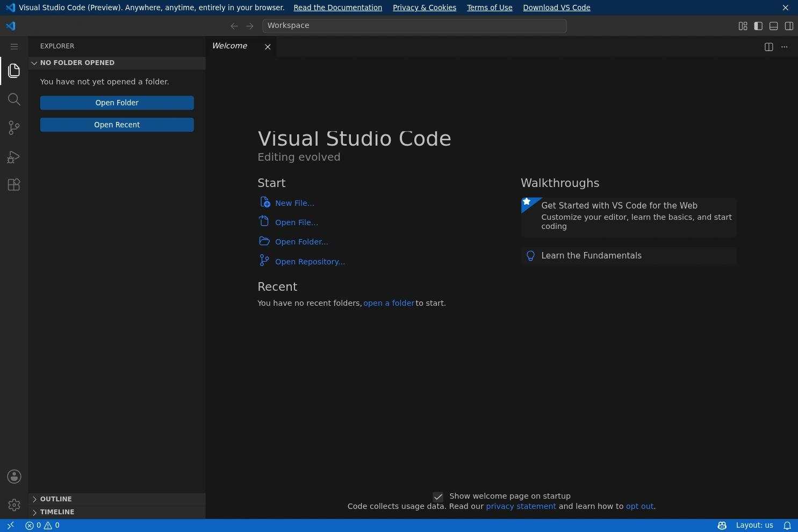This screenshot has width=798, height=532.
Task: Click the Download VS Code link
Action: tap(557, 8)
